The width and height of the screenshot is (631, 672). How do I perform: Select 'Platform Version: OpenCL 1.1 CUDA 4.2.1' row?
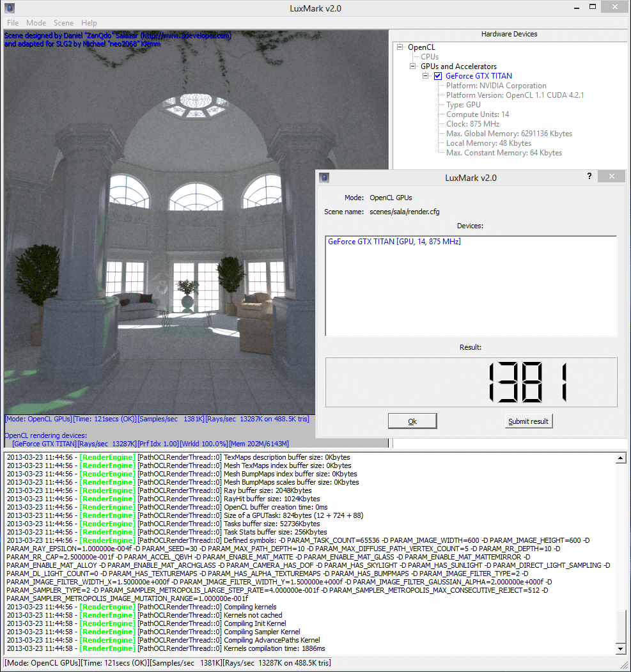(x=515, y=95)
